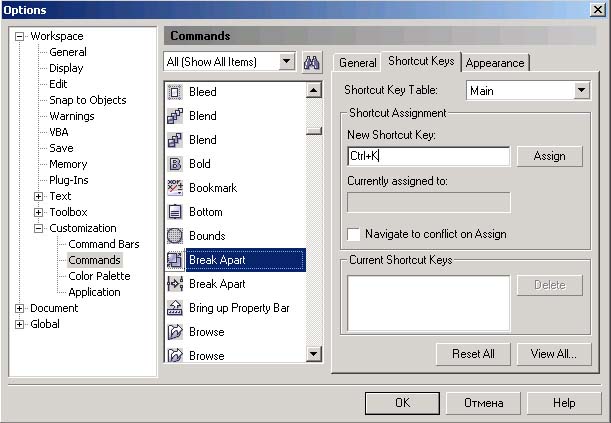Click OK to confirm options

[x=402, y=403]
